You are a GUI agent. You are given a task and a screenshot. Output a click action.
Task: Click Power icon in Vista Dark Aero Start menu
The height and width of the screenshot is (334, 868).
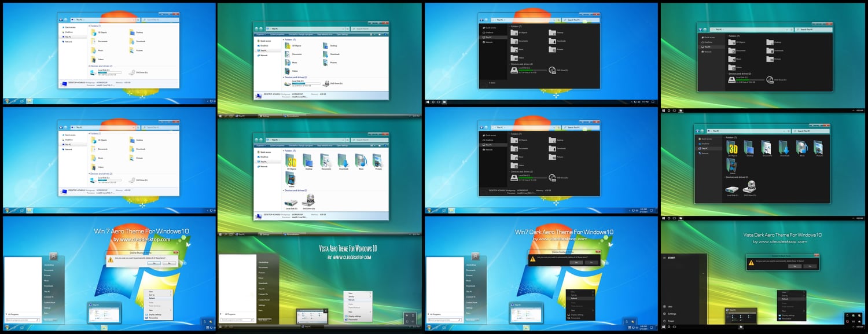pos(664,321)
